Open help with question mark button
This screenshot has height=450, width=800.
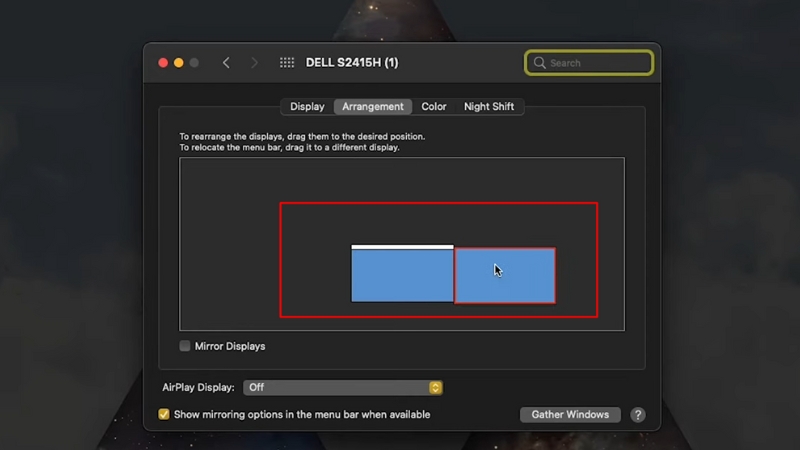638,415
